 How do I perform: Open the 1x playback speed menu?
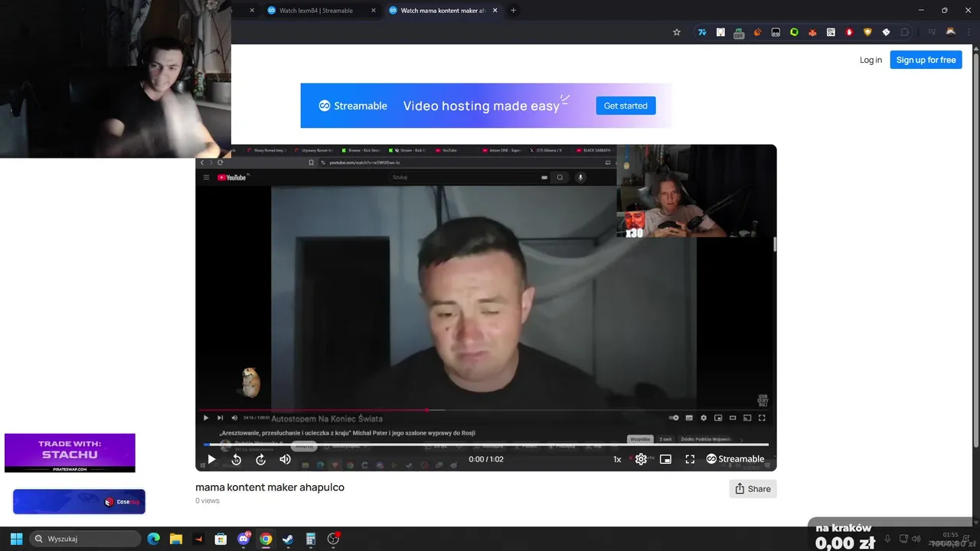pos(617,459)
